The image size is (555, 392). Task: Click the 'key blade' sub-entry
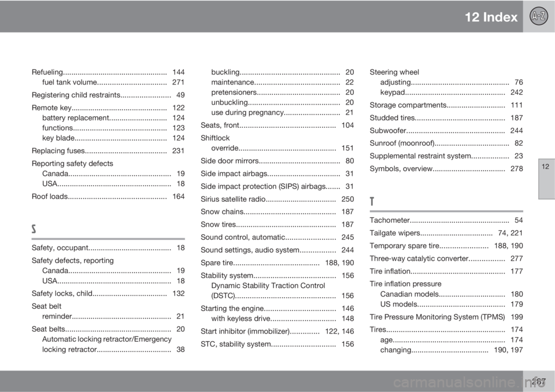coord(113,138)
